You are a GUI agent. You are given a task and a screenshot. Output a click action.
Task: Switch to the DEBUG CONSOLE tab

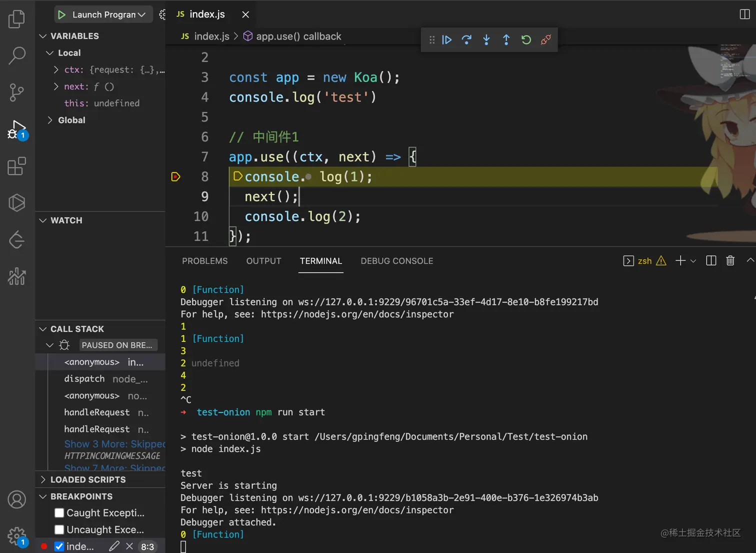pyautogui.click(x=396, y=260)
